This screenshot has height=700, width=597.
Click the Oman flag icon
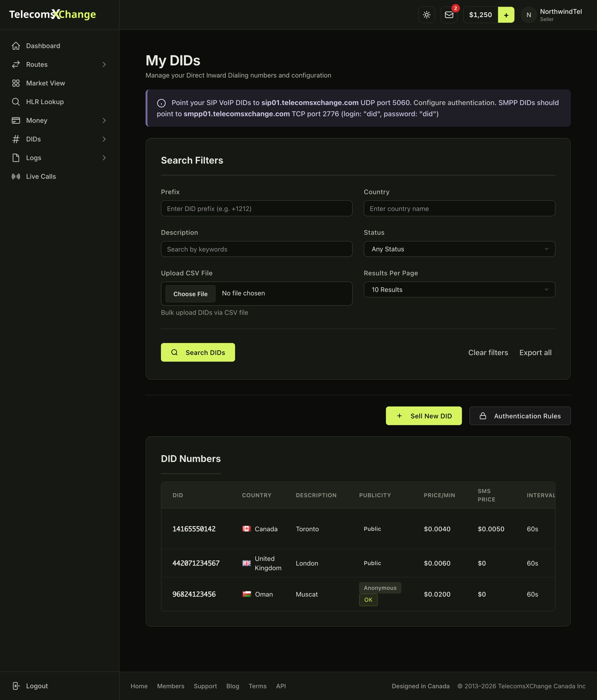tap(246, 594)
